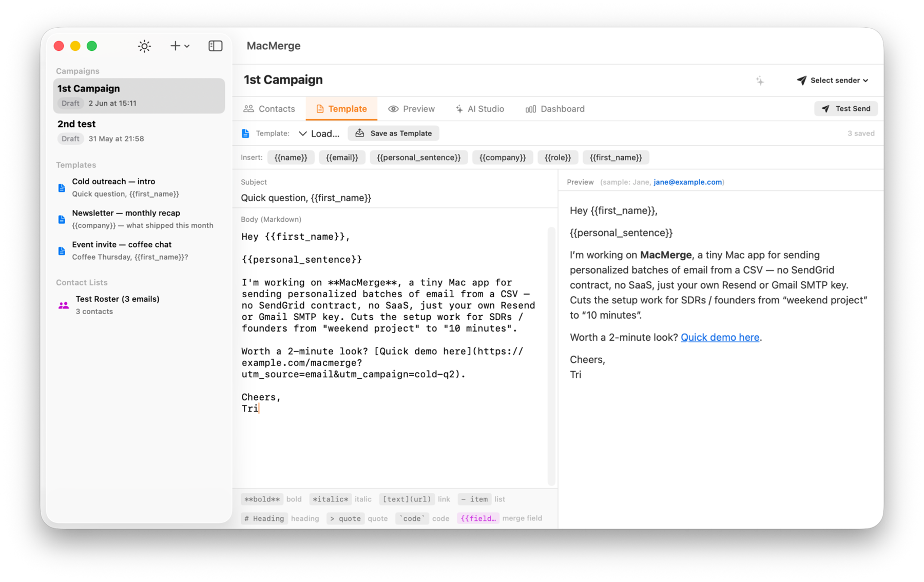Click the Draft badge on 2nd test
The width and height of the screenshot is (924, 582).
click(70, 139)
